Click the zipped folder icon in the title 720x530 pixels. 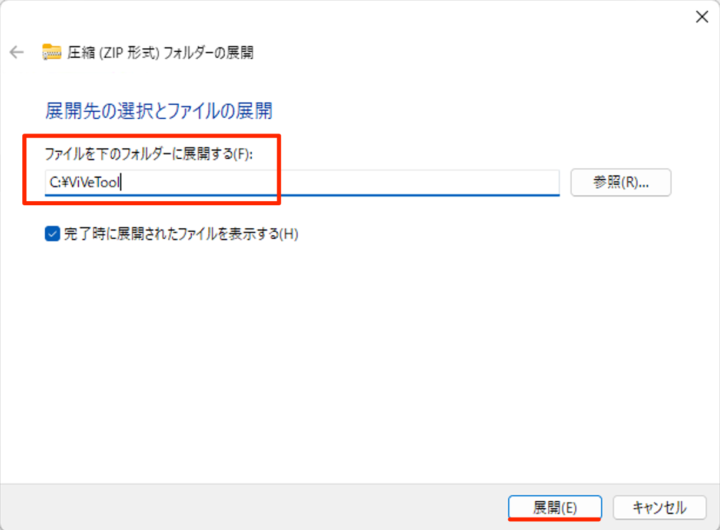click(x=51, y=52)
